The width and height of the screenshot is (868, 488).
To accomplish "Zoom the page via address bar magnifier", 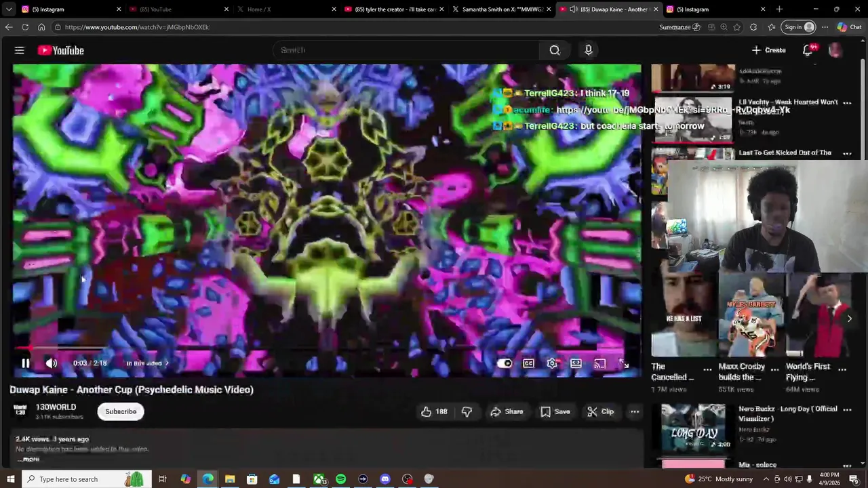I will (x=724, y=27).
